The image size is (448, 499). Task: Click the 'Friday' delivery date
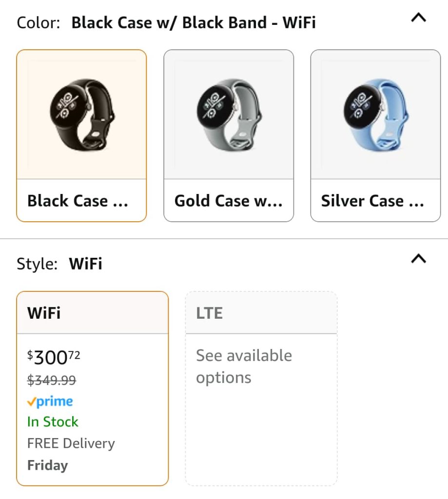point(47,465)
